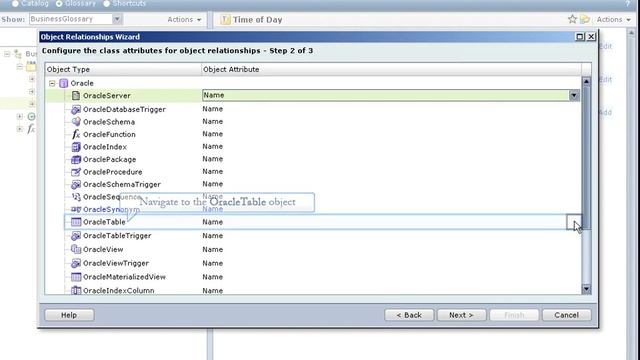Select the OracleTable row label

104,222
